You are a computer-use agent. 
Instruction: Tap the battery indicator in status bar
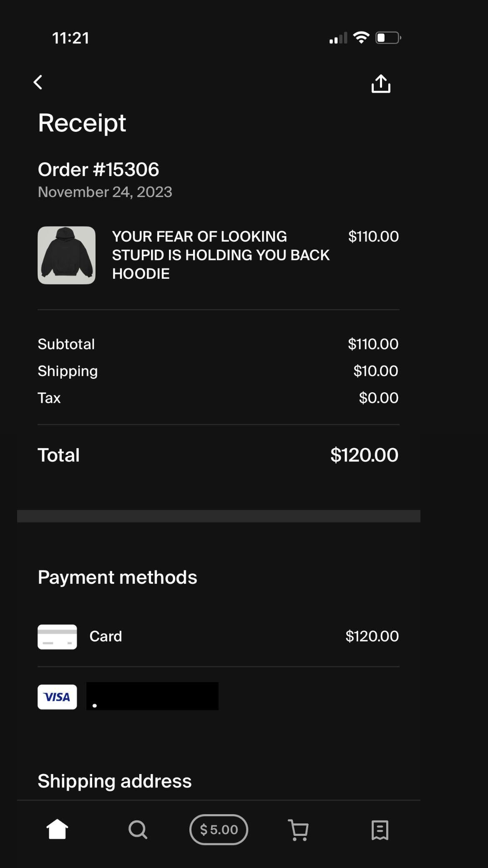tap(388, 38)
